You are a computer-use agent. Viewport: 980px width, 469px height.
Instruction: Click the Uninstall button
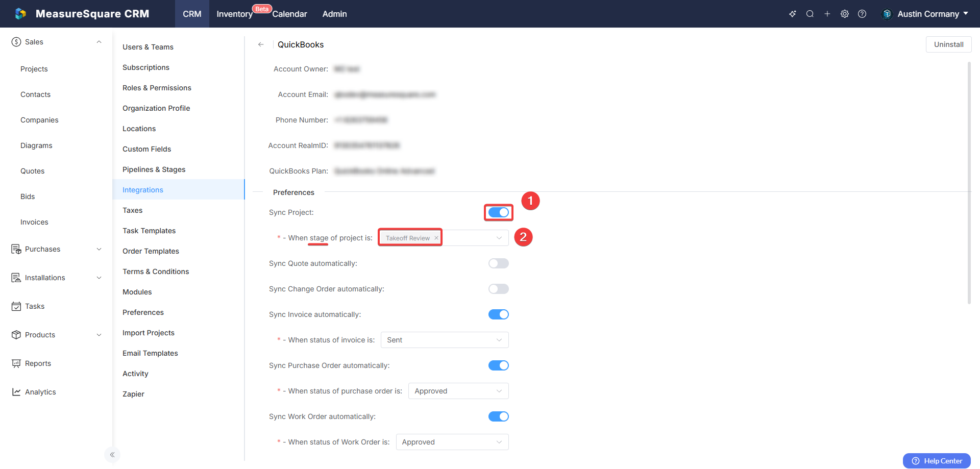coord(948,44)
